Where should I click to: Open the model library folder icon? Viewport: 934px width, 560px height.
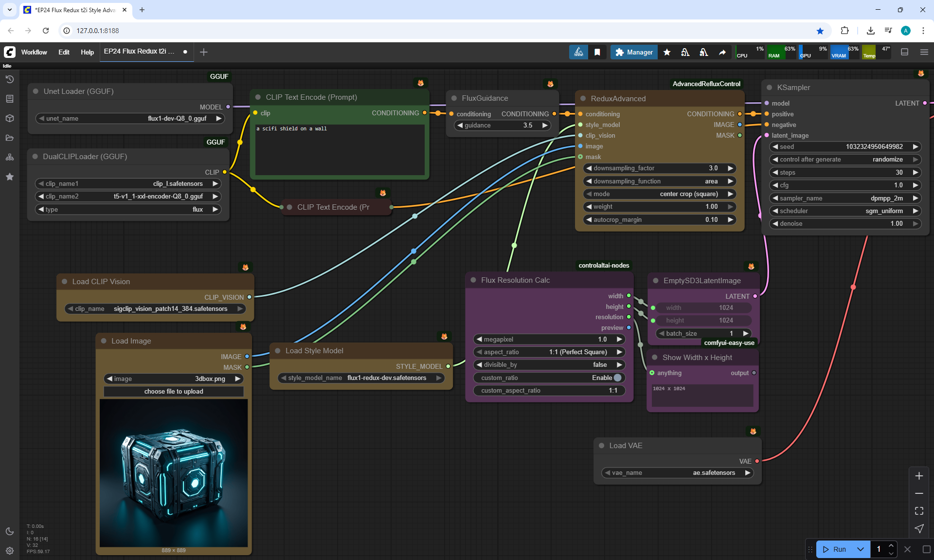pos(9,138)
